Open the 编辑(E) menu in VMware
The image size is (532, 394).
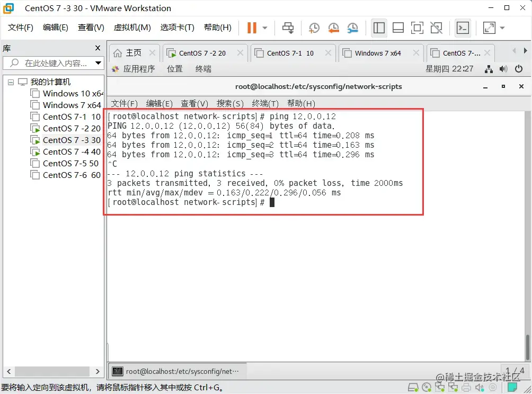click(x=55, y=28)
